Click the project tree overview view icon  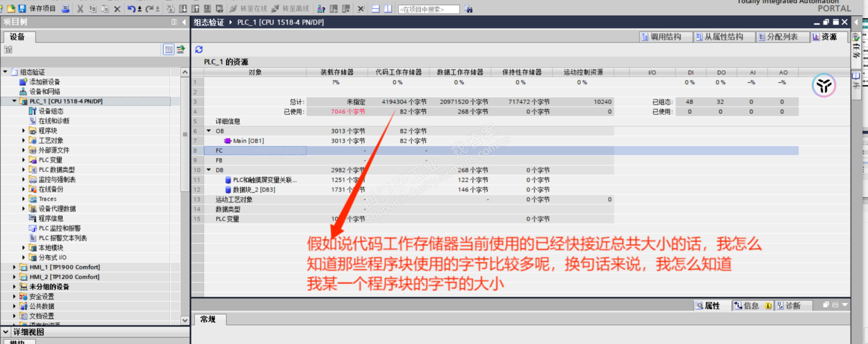click(169, 49)
